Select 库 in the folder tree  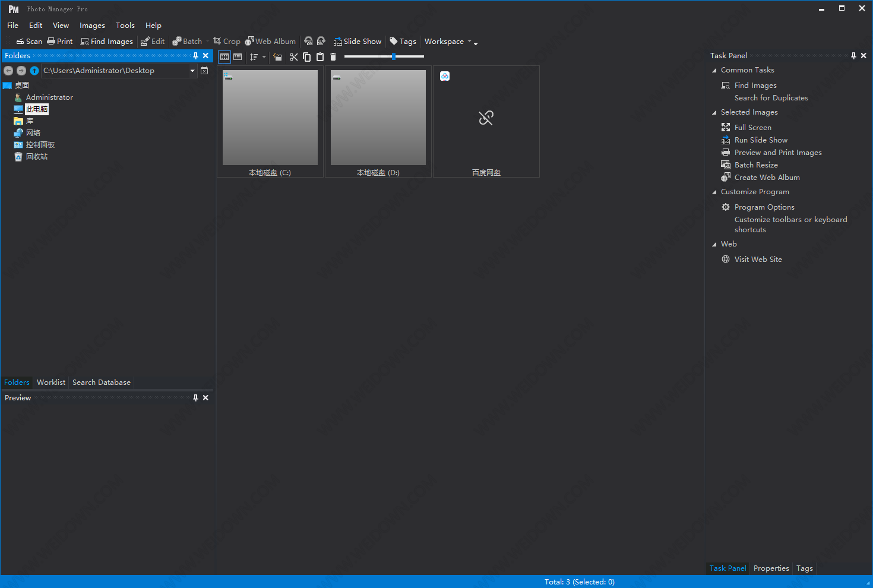tap(30, 121)
